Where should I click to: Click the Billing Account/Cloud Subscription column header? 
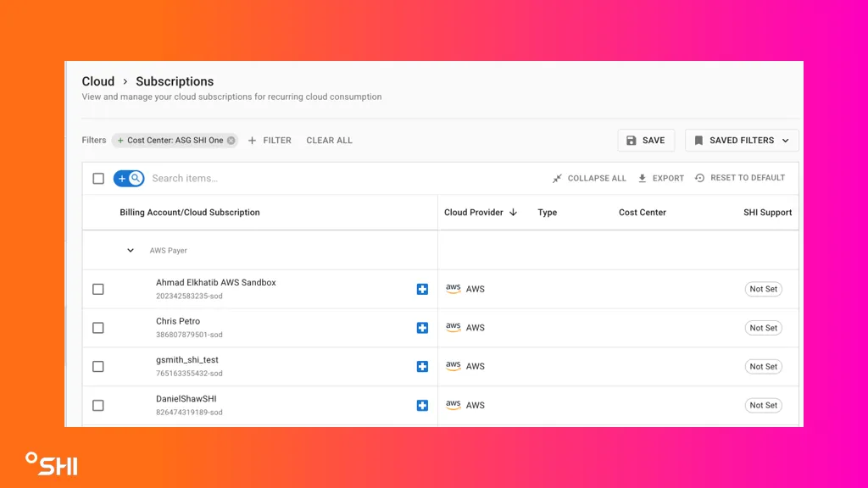[190, 213]
